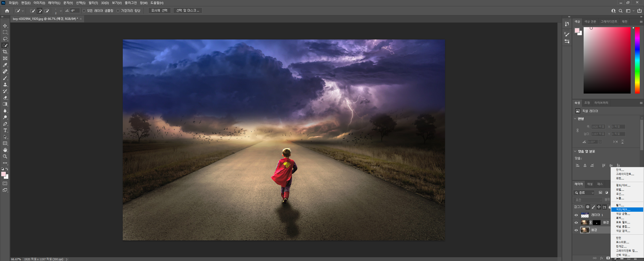Click the Home icon in options bar

pyautogui.click(x=7, y=11)
